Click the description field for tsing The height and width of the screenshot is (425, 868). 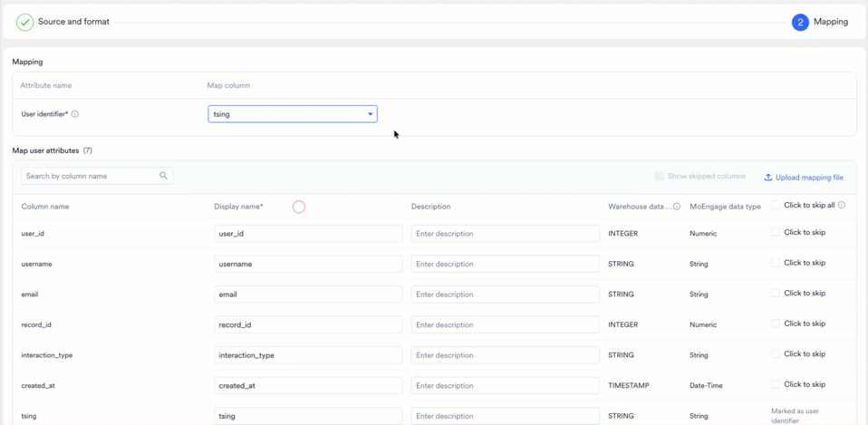point(505,416)
